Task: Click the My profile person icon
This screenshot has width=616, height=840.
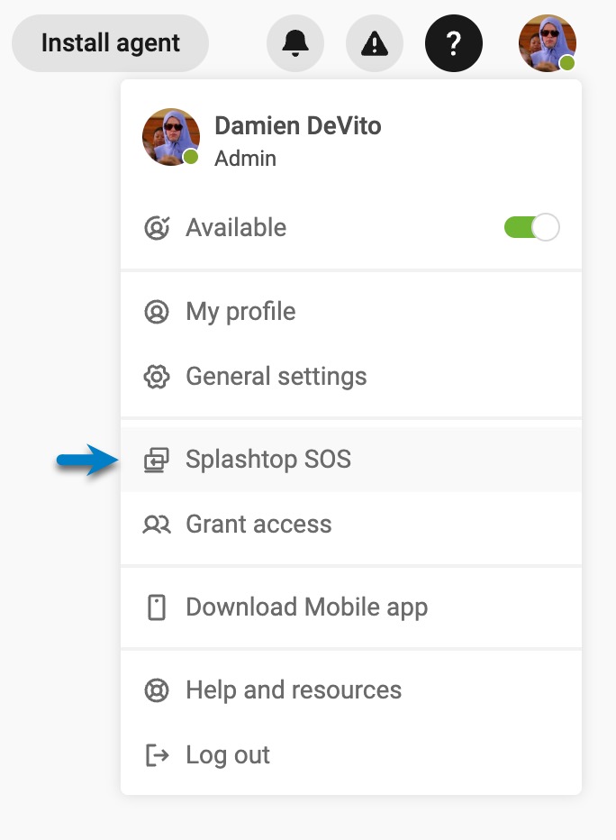Action: coord(157,312)
